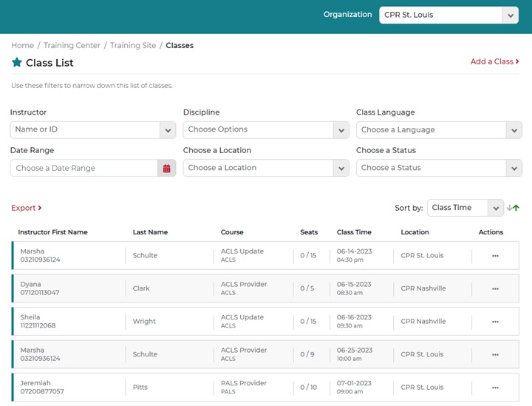532x406 pixels.
Task: Open the Organization dropdown
Action: 449,15
